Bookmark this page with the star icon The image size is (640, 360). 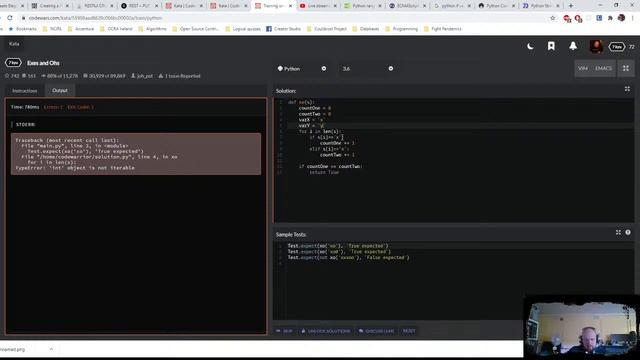(x=553, y=18)
